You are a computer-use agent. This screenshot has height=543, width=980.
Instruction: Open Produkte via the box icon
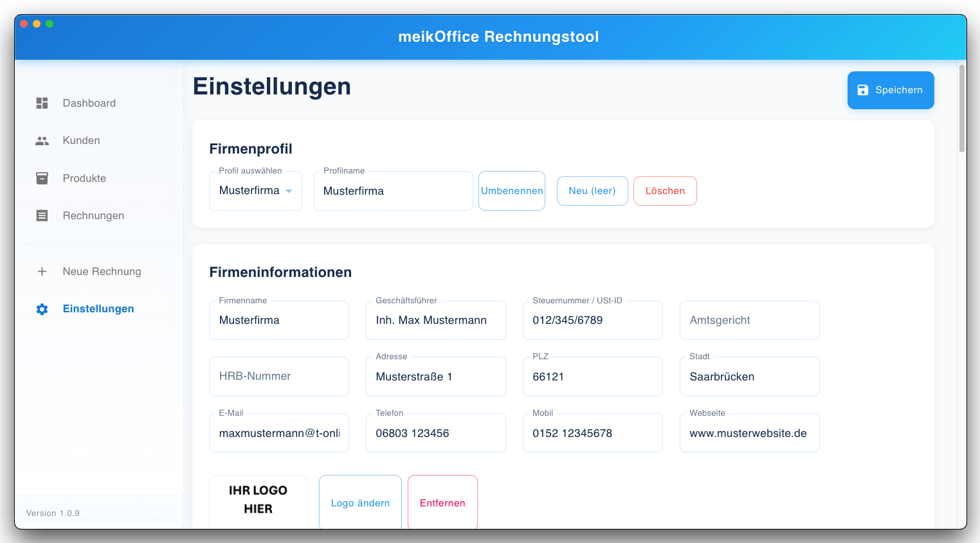pyautogui.click(x=42, y=178)
